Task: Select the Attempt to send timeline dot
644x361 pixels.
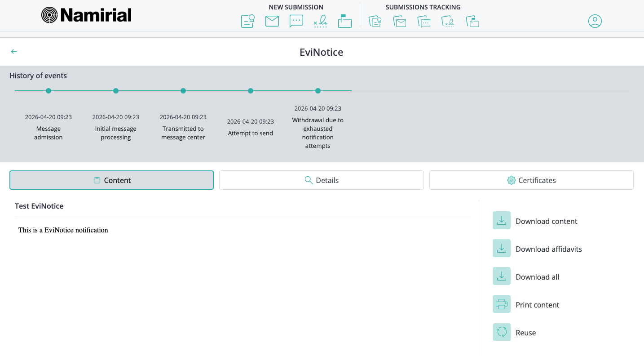Action: (x=251, y=91)
